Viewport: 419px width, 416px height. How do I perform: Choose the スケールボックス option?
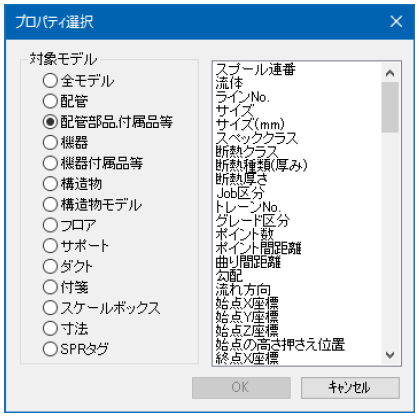(x=102, y=308)
